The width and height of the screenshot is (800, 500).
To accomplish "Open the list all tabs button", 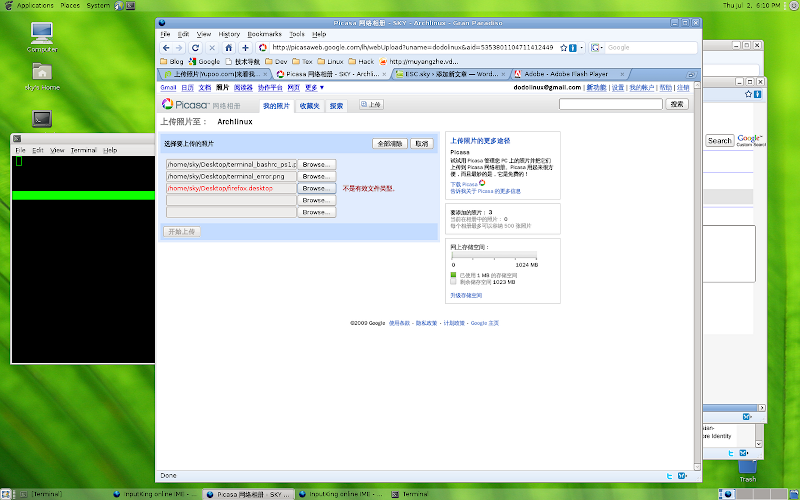I will 691,74.
